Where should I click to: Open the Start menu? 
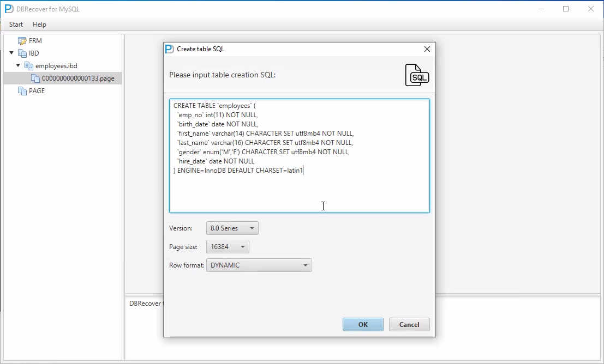pos(16,25)
